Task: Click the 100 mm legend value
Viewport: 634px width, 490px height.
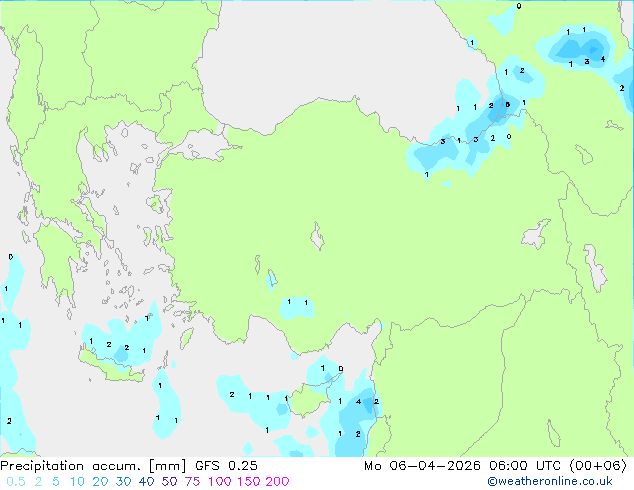Action: click(220, 482)
